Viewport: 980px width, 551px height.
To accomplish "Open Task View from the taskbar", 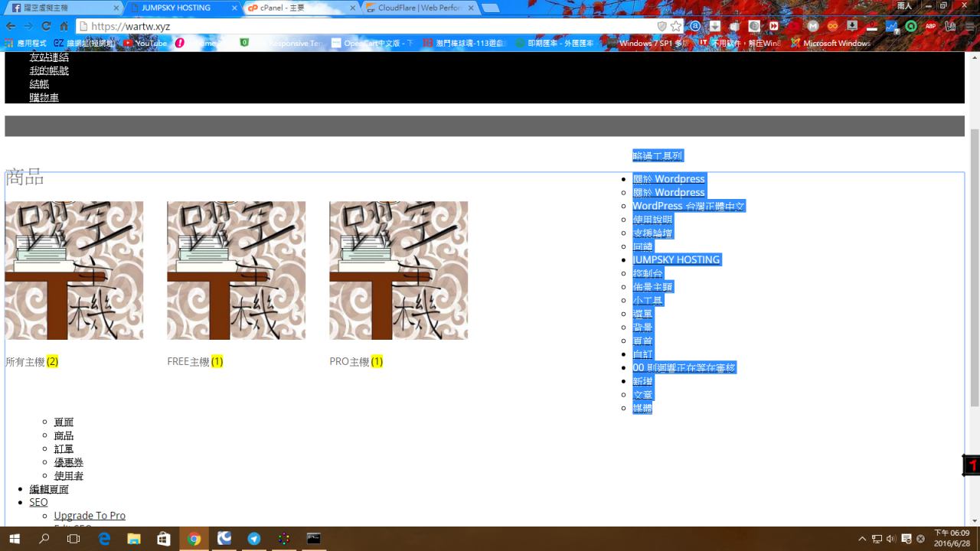I will point(73,539).
